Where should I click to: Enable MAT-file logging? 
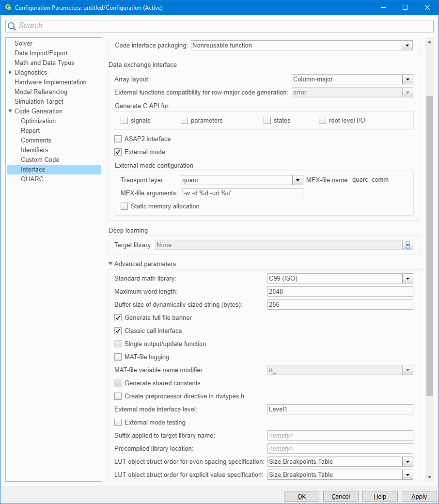(118, 357)
